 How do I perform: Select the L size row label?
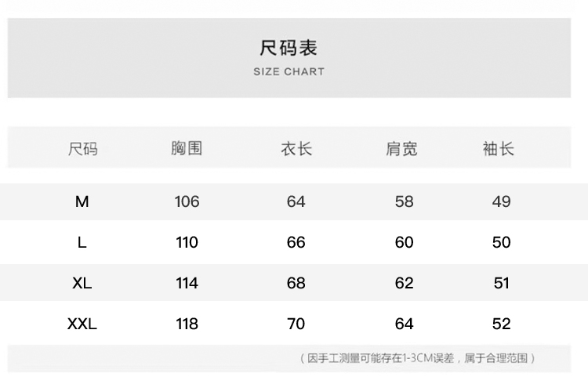tap(82, 242)
